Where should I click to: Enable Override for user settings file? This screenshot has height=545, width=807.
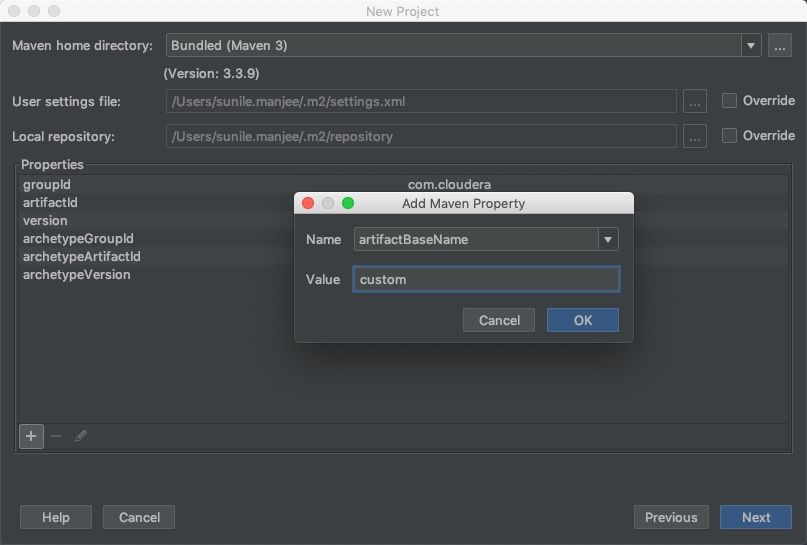(730, 101)
